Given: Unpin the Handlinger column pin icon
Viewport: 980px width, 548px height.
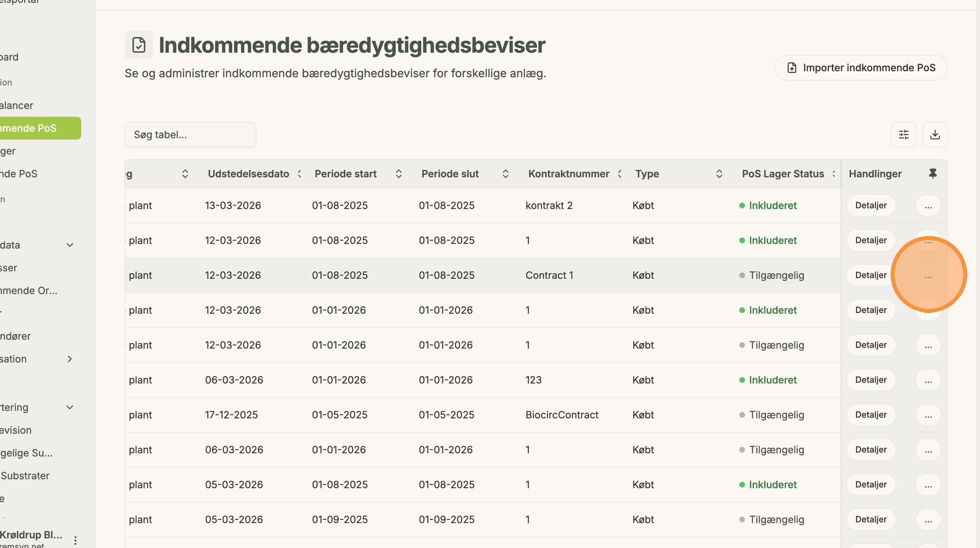Looking at the screenshot, I should point(932,174).
